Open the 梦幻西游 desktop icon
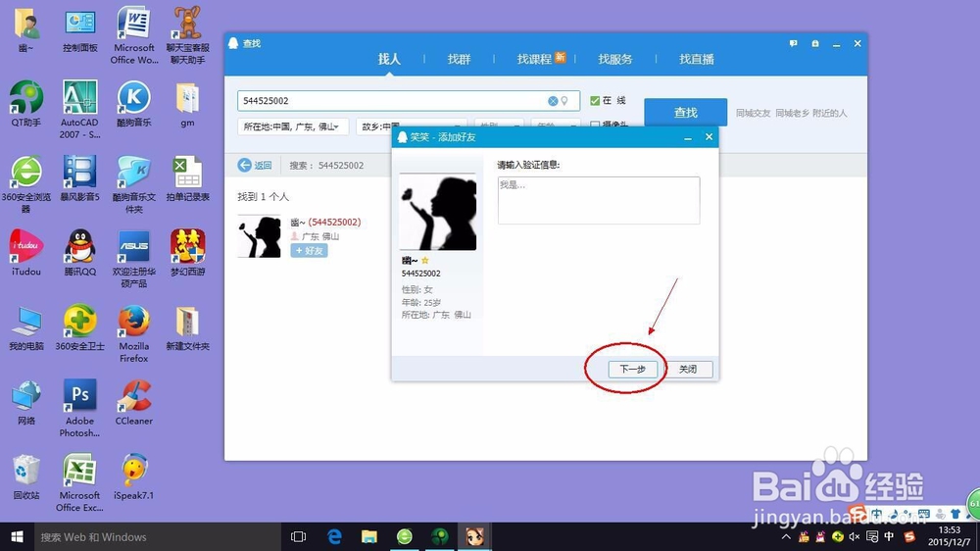Image resolution: width=980 pixels, height=551 pixels. (x=187, y=253)
